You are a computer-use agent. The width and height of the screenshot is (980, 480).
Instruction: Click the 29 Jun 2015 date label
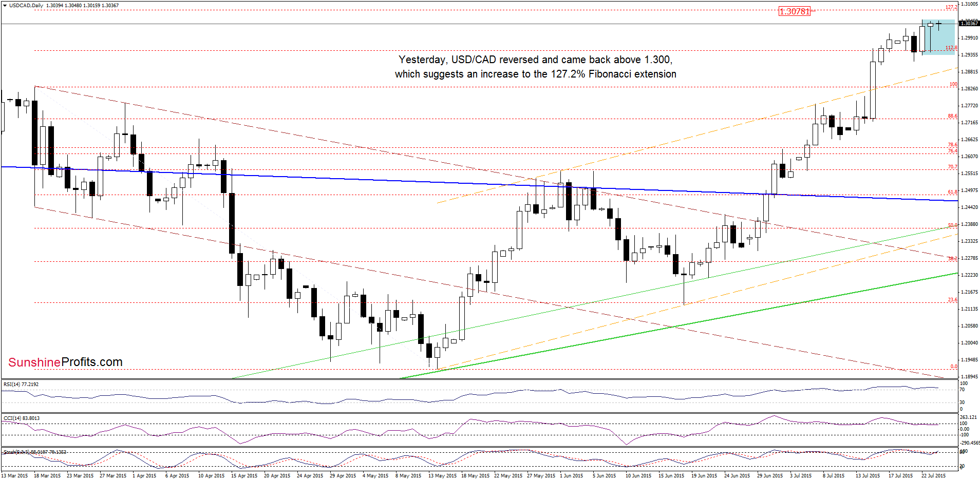coord(770,476)
